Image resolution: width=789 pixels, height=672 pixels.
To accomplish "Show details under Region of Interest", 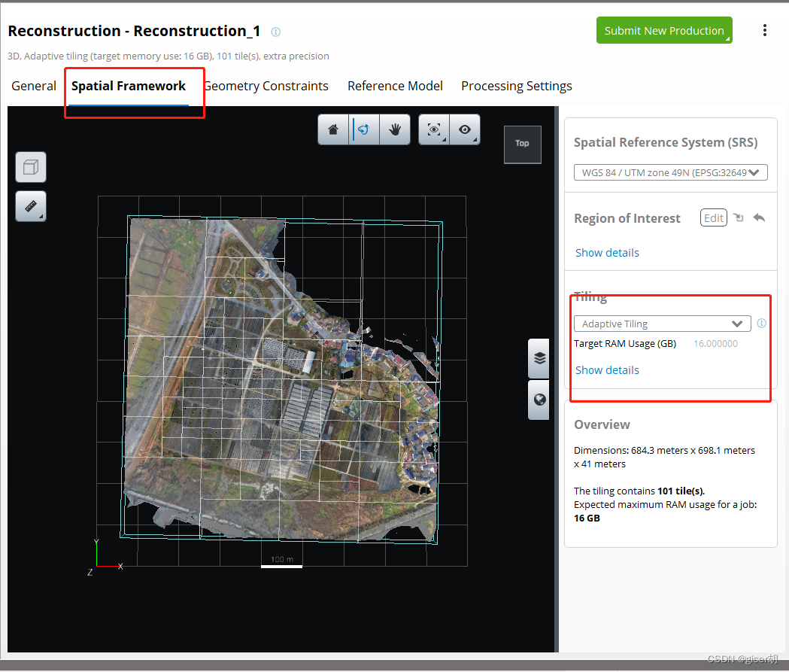I will click(607, 253).
